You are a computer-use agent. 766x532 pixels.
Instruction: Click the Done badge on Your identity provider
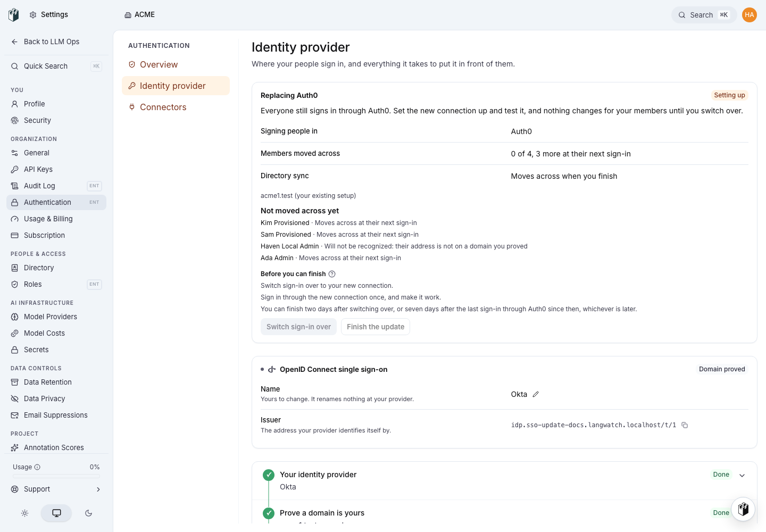721,475
